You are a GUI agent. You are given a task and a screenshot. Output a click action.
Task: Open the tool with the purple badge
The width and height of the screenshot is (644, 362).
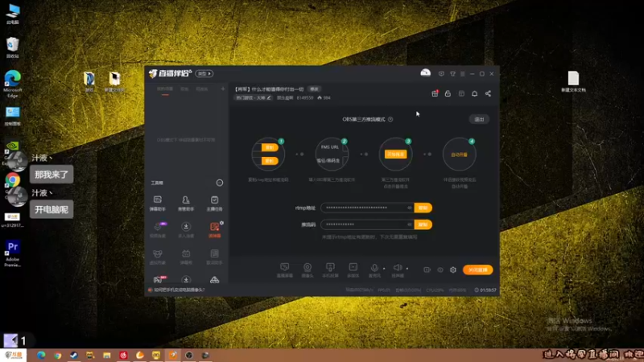tap(158, 229)
